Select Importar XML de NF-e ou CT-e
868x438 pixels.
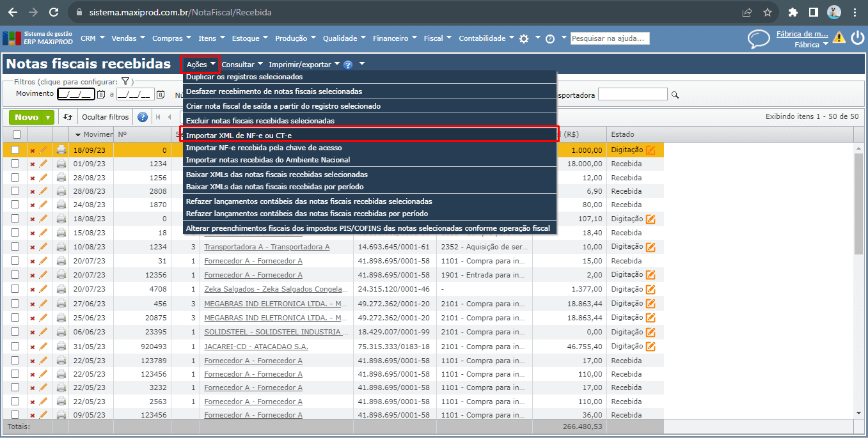point(239,136)
